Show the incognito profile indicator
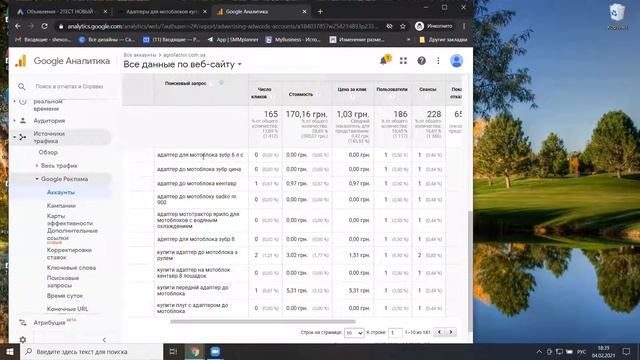 click(x=434, y=26)
